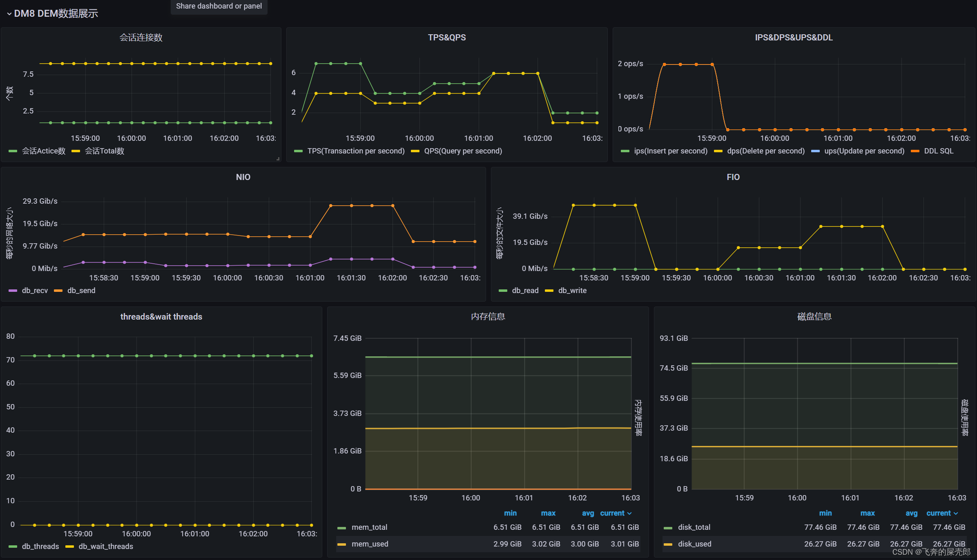The width and height of the screenshot is (977, 560).
Task: Click the disk_total green legend swatch
Action: tap(668, 527)
